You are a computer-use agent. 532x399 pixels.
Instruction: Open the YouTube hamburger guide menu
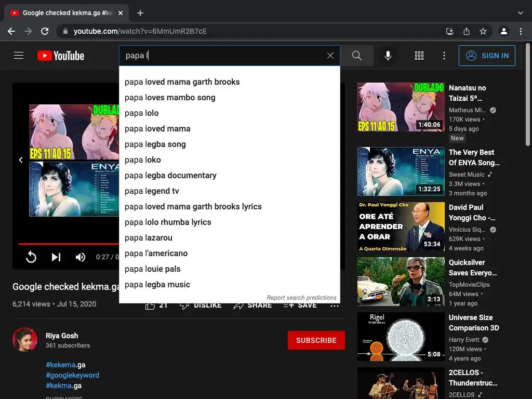(19, 55)
